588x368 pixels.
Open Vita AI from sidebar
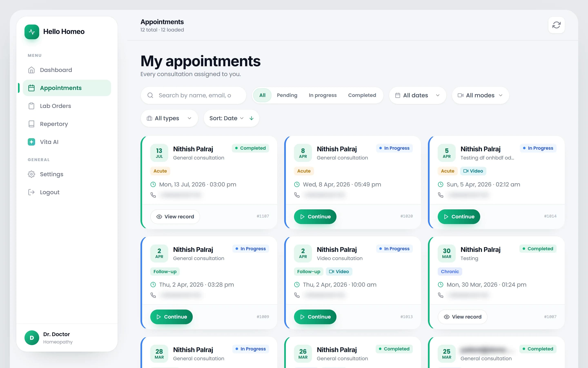point(67,142)
